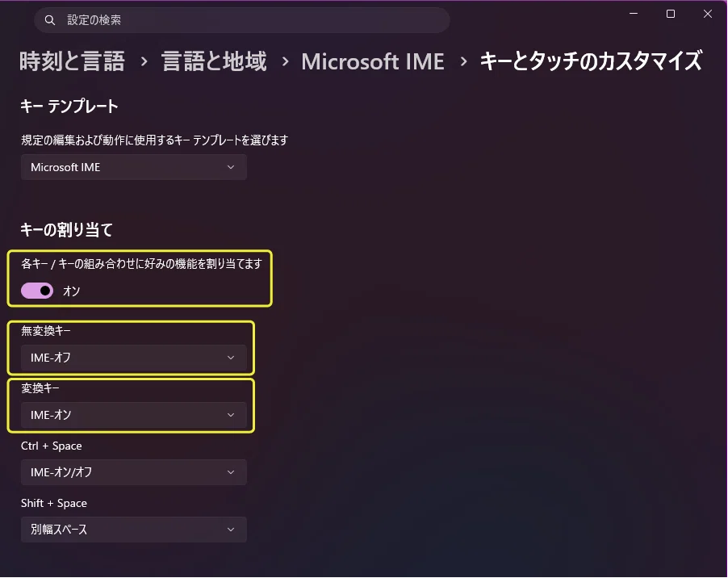This screenshot has height=578, width=728.
Task: Turn off the key assignment toggle
Action: coord(37,291)
